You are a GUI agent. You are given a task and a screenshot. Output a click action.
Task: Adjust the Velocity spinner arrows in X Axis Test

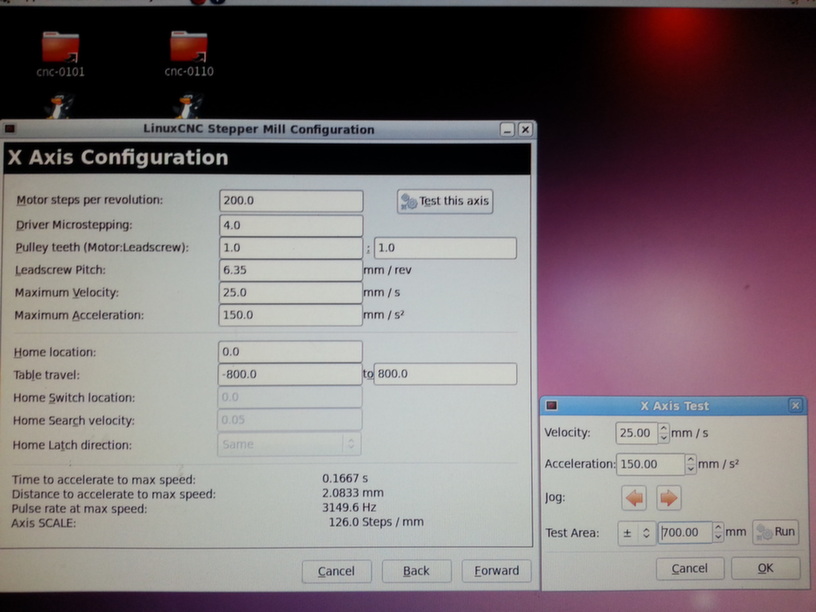click(663, 433)
